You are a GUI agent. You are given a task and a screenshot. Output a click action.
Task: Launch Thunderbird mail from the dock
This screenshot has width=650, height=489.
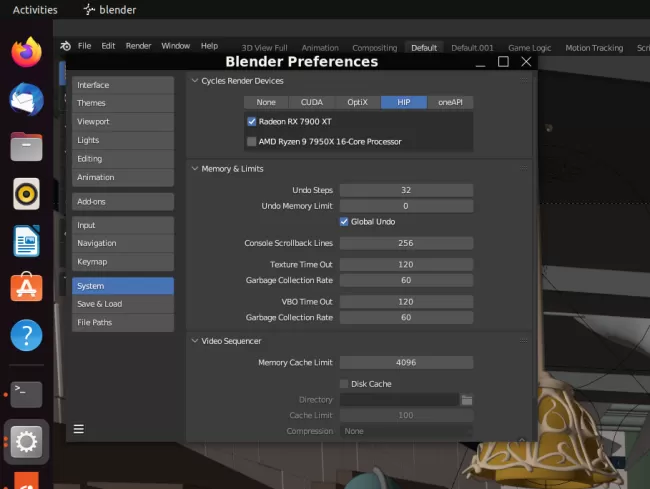click(26, 98)
